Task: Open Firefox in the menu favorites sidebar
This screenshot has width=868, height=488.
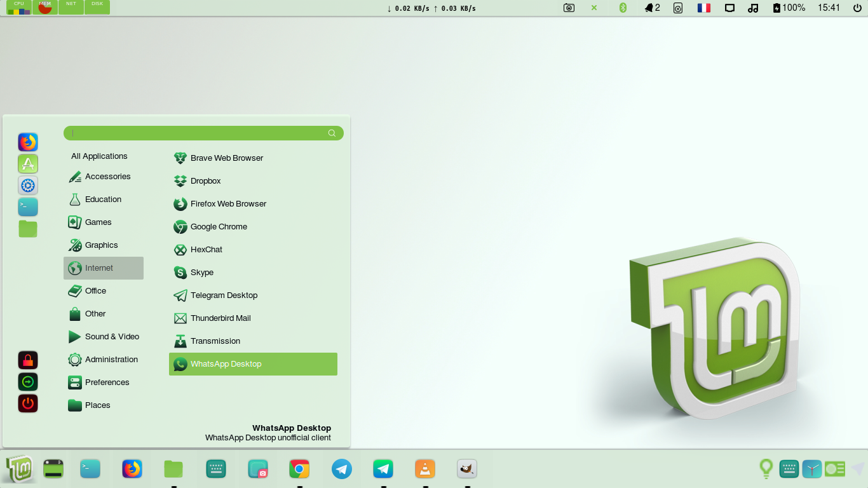Action: (28, 142)
